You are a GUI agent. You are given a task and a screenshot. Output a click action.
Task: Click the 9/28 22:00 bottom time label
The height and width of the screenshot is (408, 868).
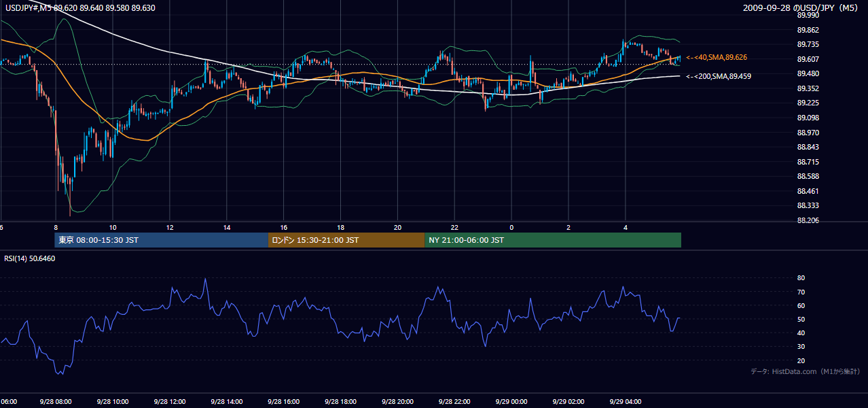click(x=455, y=402)
